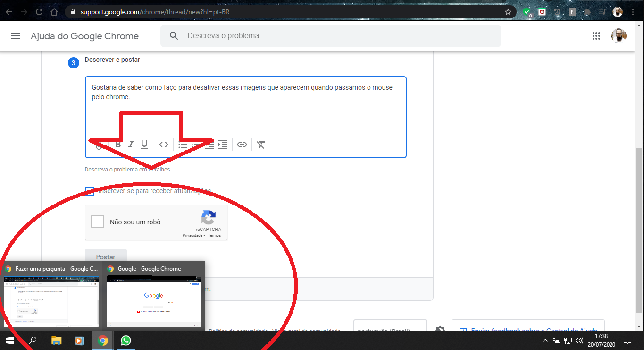Open the hamburger main menu
This screenshot has width=644, height=350.
16,36
